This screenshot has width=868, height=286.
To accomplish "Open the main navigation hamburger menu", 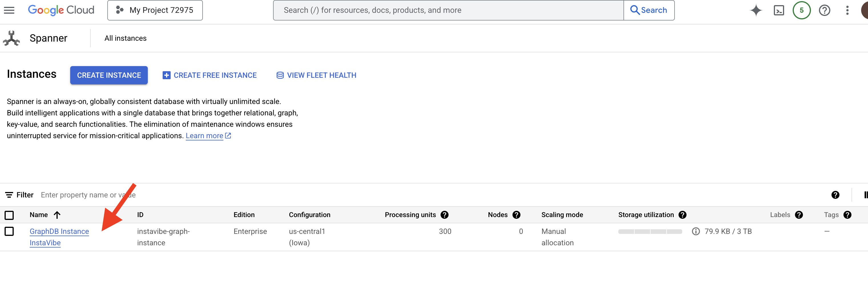I will (9, 10).
